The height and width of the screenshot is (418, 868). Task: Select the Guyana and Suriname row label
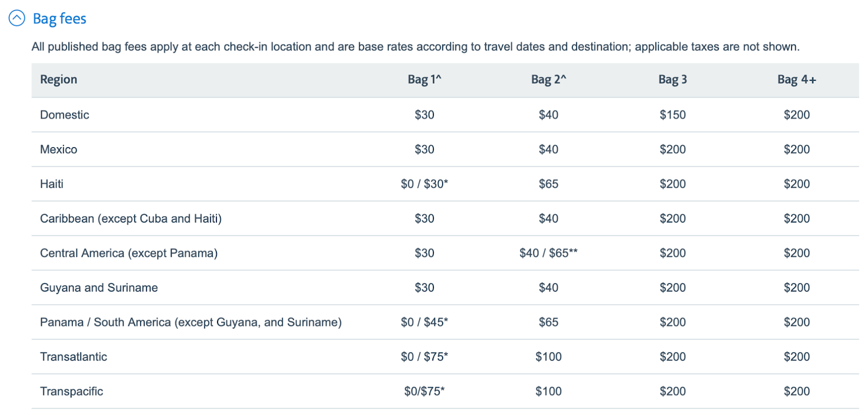99,288
